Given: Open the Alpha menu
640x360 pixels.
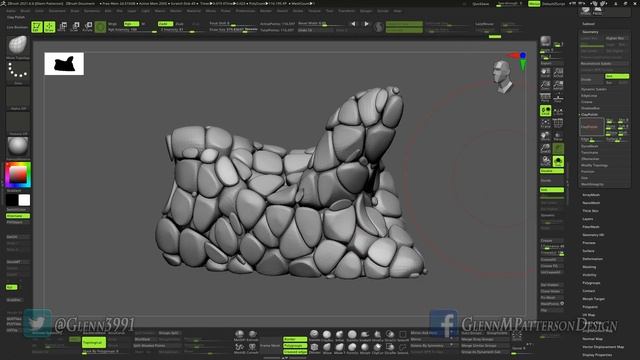Looking at the screenshot, I should [11, 11].
